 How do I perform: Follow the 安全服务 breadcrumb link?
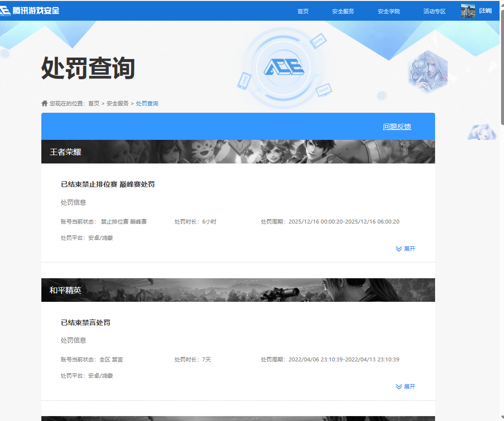[117, 103]
